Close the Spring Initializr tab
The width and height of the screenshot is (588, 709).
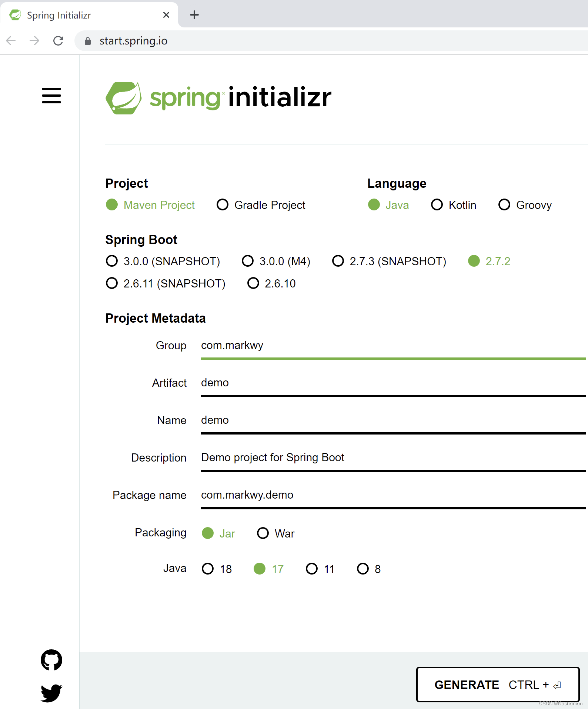coord(166,15)
